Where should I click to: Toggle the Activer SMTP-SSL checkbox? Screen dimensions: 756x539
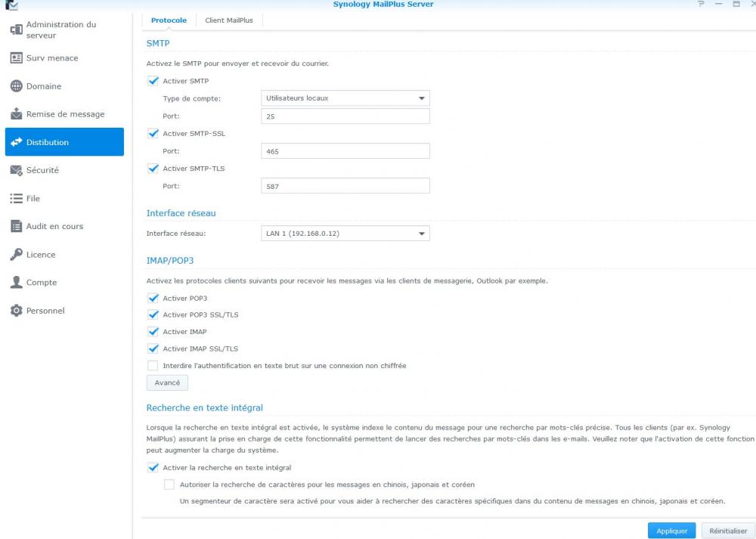coord(153,134)
